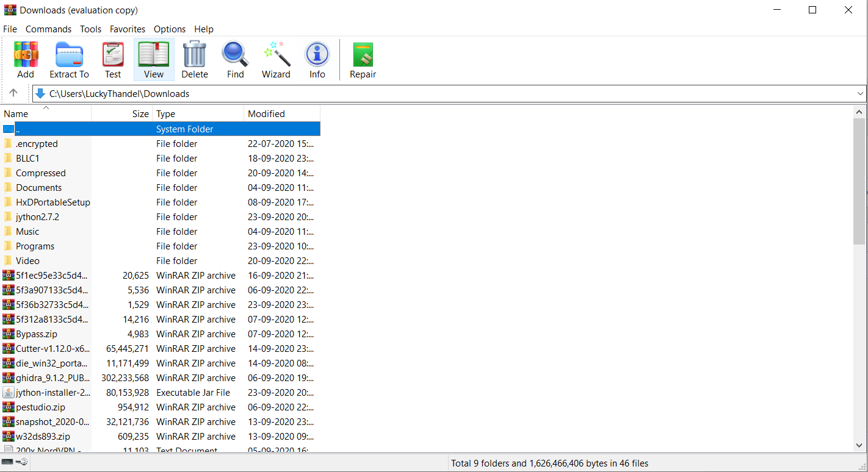Image resolution: width=868 pixels, height=472 pixels.
Task: Select the Documents folder name
Action: pos(38,188)
